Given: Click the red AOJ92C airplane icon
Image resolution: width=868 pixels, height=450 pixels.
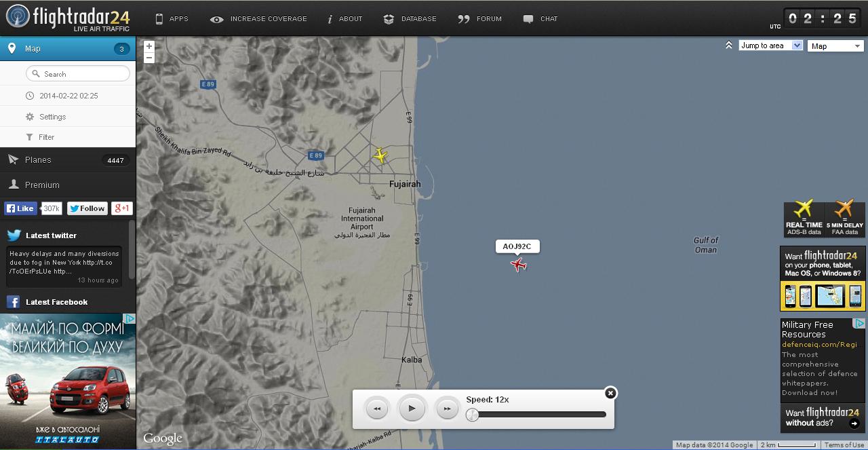Looking at the screenshot, I should 519,264.
